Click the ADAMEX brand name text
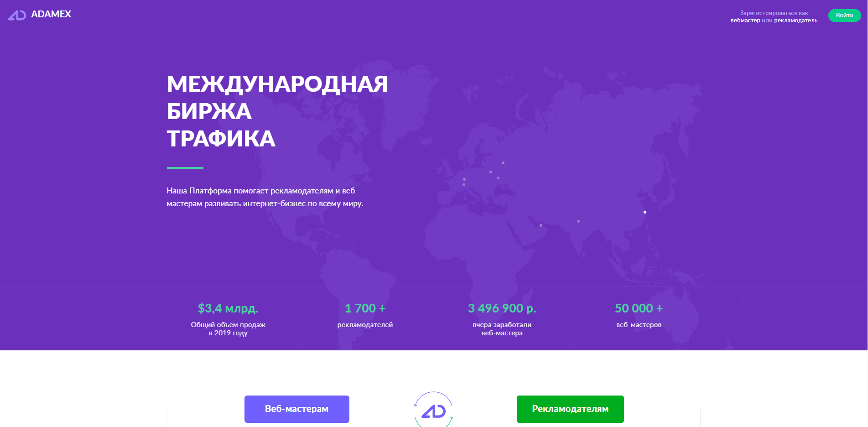This screenshot has height=427, width=868. 51,15
